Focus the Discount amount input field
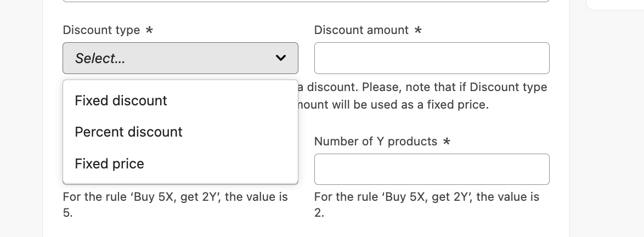 [x=432, y=58]
